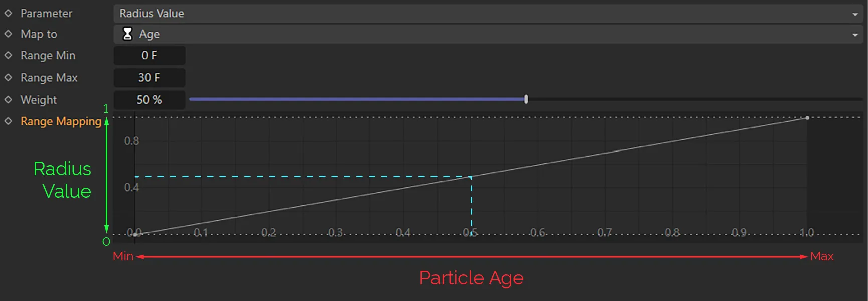The image size is (868, 301).
Task: Click the Range Min label
Action: coord(48,55)
